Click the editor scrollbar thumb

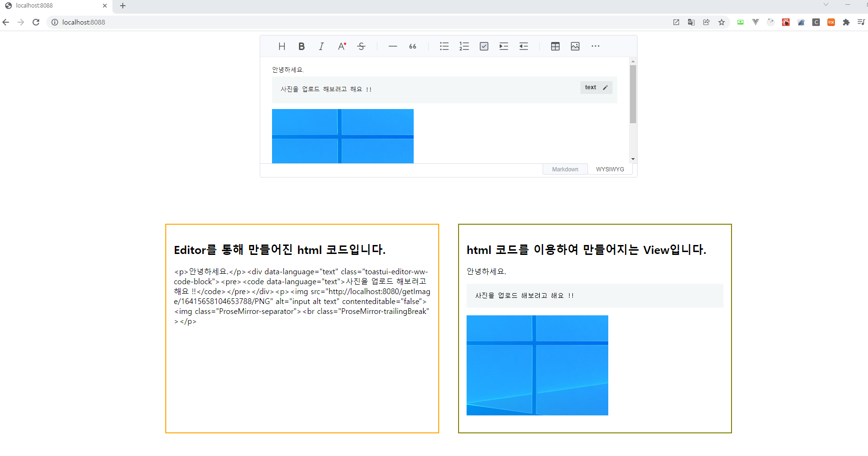tap(633, 94)
